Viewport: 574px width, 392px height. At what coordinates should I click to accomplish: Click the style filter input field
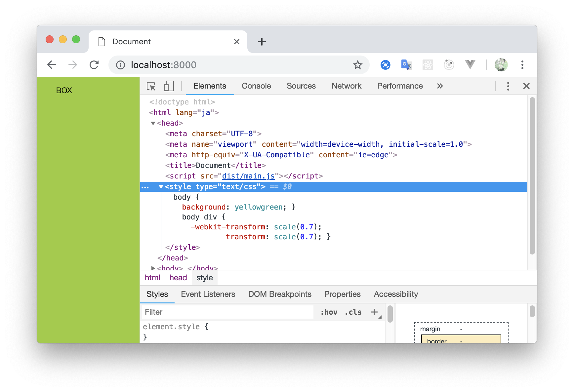pyautogui.click(x=228, y=312)
